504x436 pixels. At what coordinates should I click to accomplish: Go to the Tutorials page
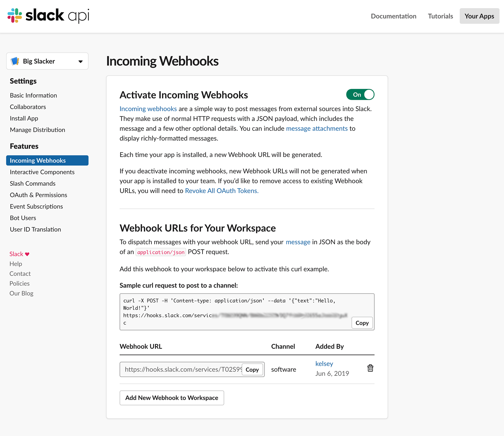coord(440,16)
